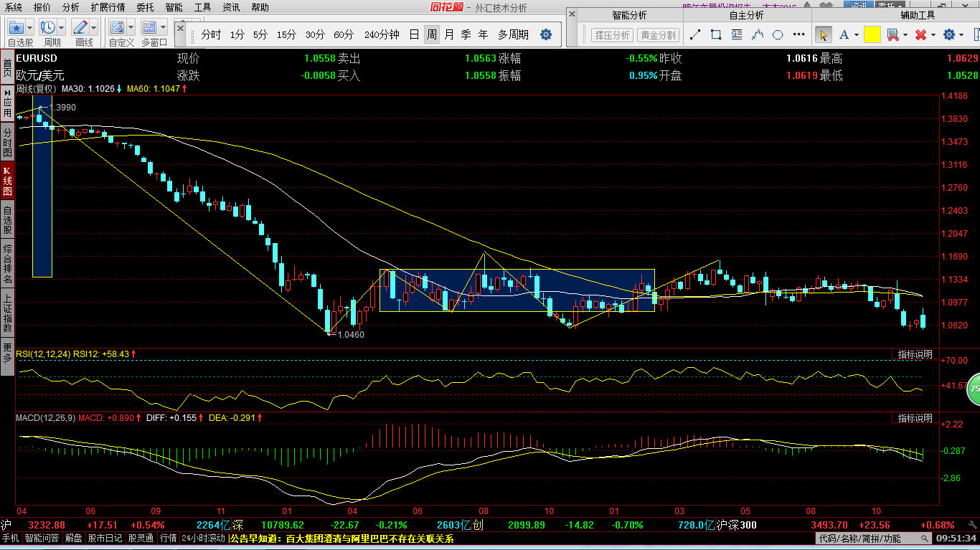Select the wave line drawing tool
The image size is (980, 550).
click(758, 34)
